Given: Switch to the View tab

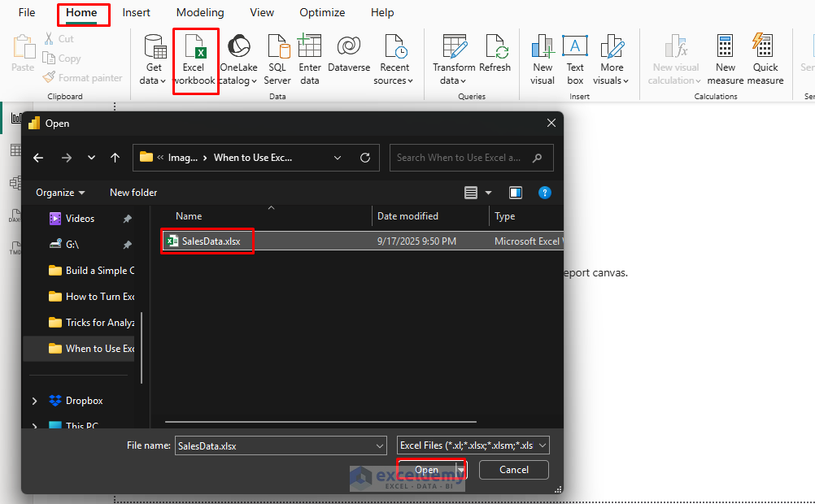Looking at the screenshot, I should point(262,12).
